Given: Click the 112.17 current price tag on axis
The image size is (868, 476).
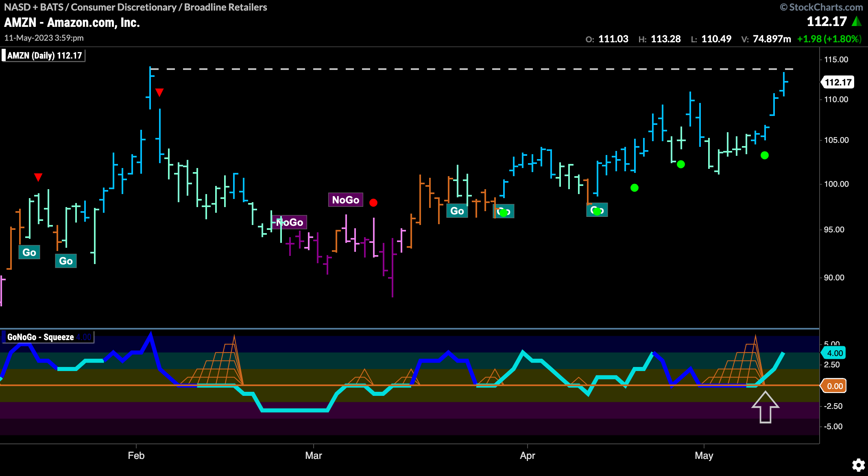Looking at the screenshot, I should [x=838, y=82].
